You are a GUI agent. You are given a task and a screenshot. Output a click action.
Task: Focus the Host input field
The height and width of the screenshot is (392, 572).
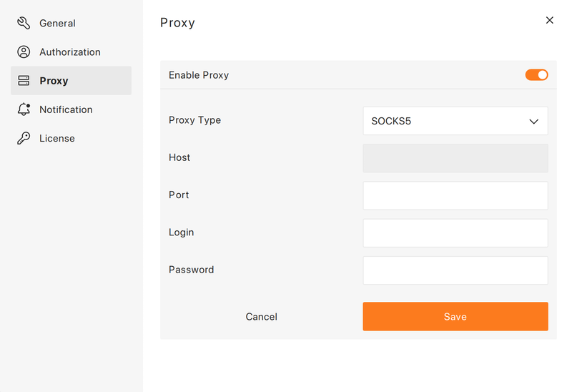455,158
